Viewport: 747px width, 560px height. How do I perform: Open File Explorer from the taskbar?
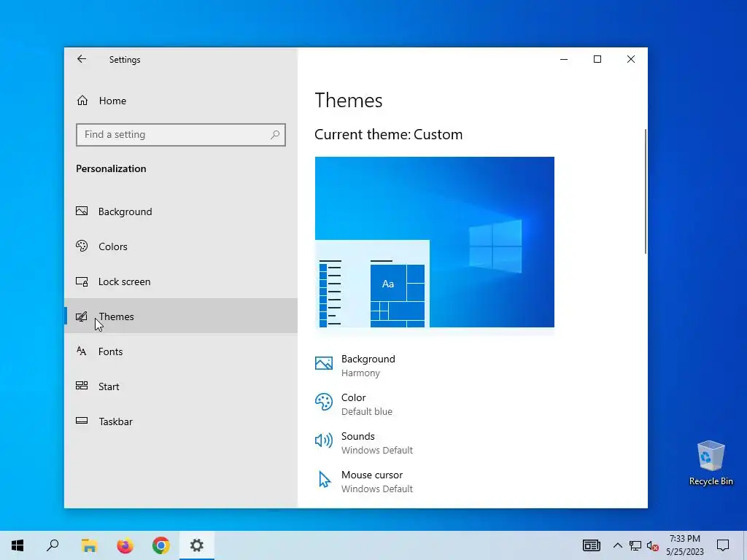89,545
